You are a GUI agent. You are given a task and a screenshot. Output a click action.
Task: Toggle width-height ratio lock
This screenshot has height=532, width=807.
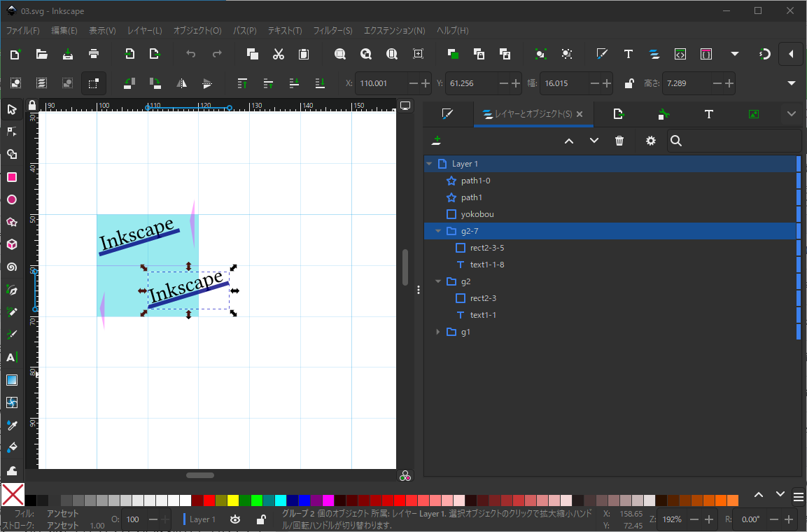tap(629, 83)
